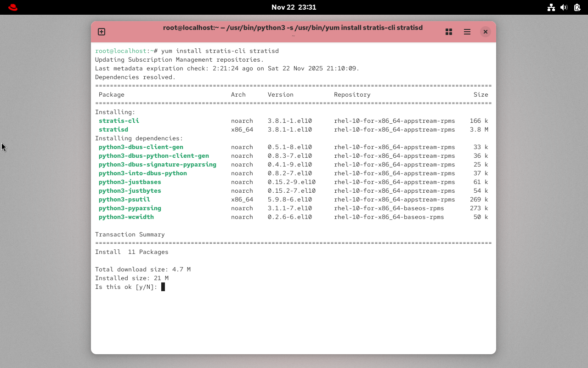
Task: Click the stratisd package name
Action: click(x=113, y=129)
